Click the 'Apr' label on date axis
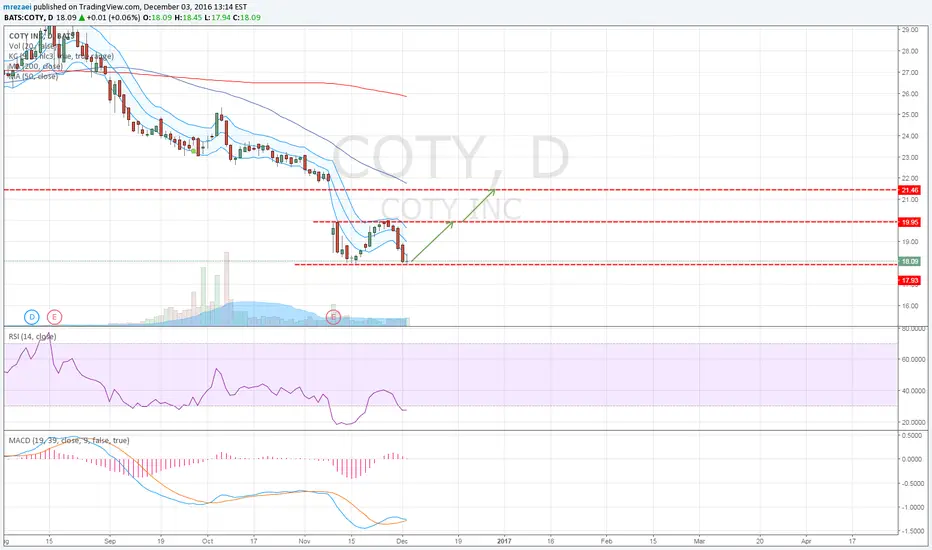The height and width of the screenshot is (550, 932). pyautogui.click(x=806, y=541)
